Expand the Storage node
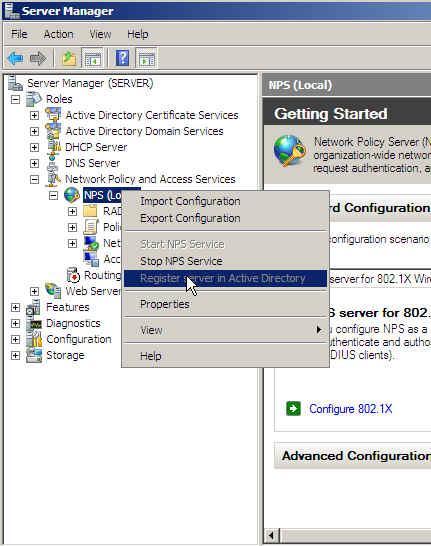 click(15, 356)
